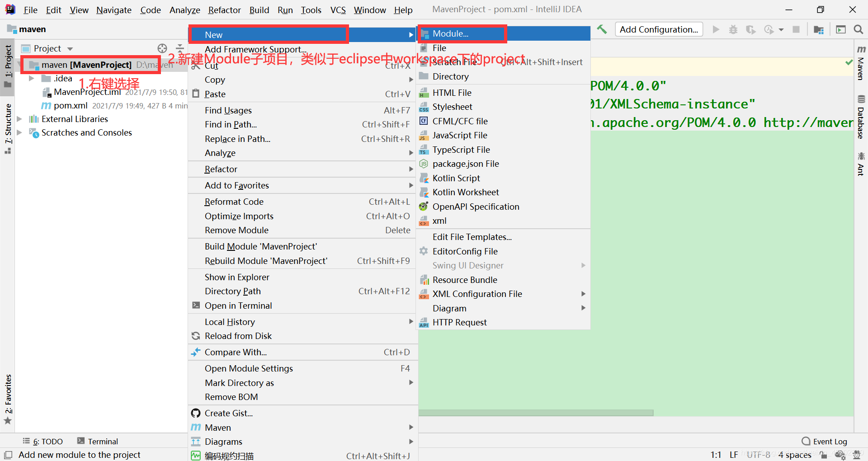Select JavaScript File in submenu
This screenshot has height=461, width=868.
504,135
